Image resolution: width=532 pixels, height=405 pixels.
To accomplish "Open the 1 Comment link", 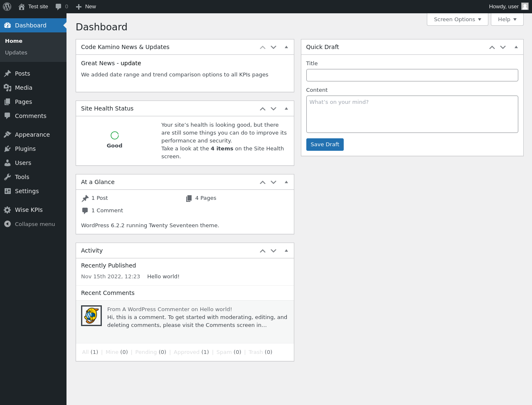I will 107,211.
